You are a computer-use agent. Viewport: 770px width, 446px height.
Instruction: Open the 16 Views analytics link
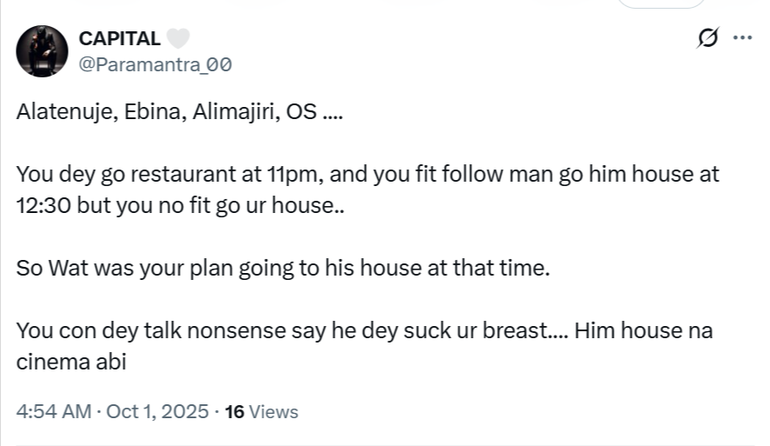click(x=262, y=411)
